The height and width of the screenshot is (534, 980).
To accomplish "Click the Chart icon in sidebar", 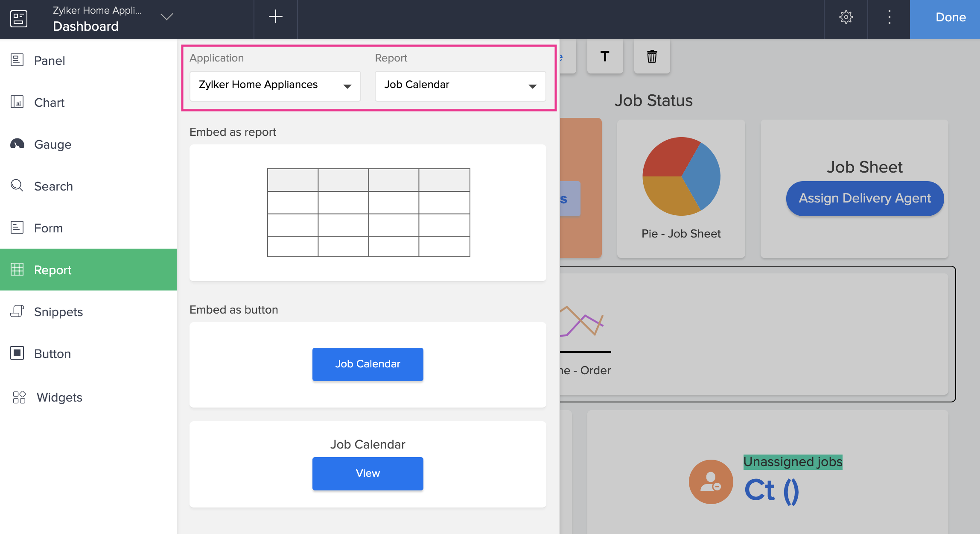I will point(17,102).
